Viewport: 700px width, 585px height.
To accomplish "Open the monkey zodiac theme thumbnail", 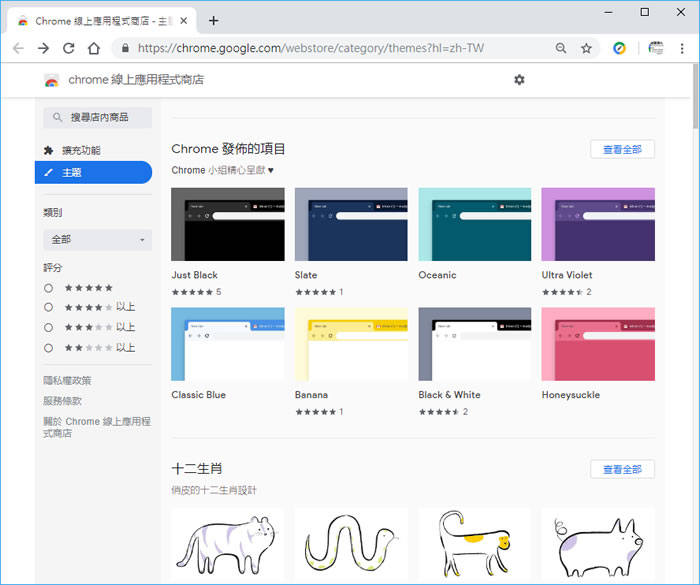I will (x=475, y=545).
